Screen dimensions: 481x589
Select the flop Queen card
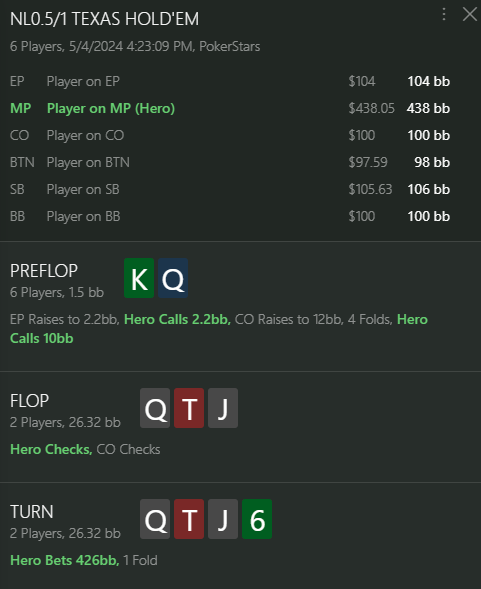click(155, 408)
